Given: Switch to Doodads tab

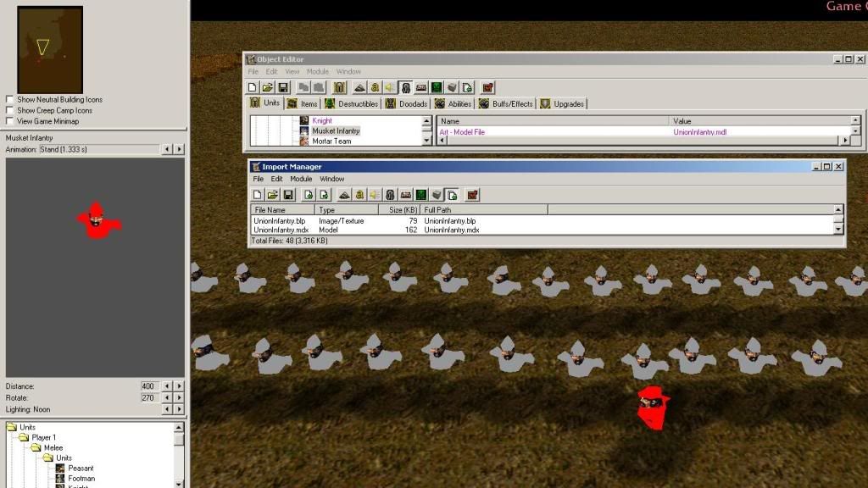Looking at the screenshot, I should (x=407, y=104).
